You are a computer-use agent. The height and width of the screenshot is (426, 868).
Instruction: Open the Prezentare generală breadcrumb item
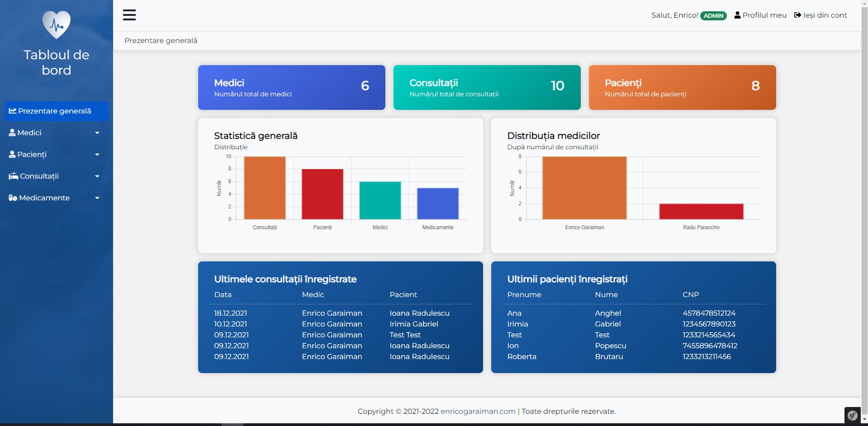[x=161, y=40]
